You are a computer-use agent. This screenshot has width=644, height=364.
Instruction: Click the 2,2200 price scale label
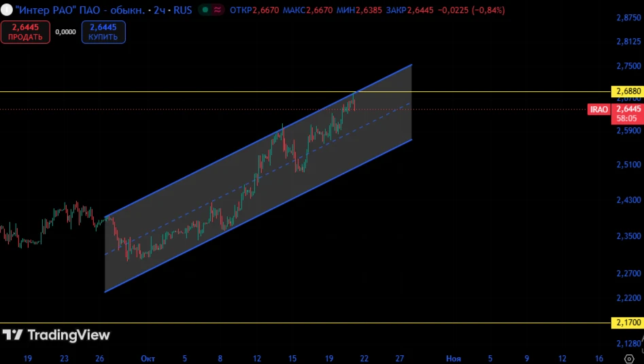tap(628, 298)
